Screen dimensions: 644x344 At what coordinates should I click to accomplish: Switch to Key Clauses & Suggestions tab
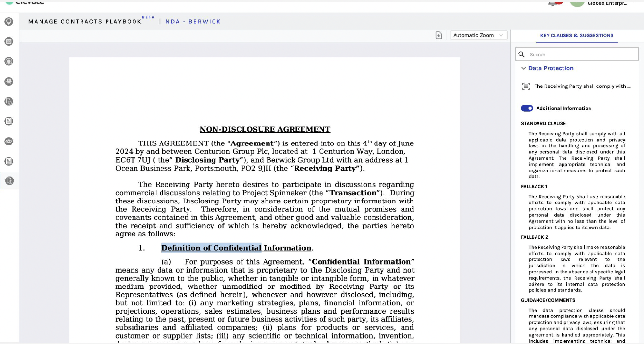pyautogui.click(x=577, y=35)
